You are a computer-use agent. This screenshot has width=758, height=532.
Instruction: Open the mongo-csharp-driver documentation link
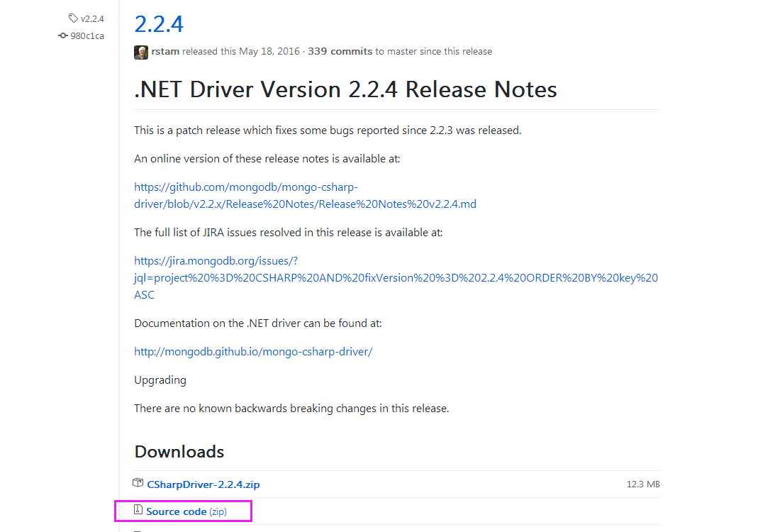[253, 352]
